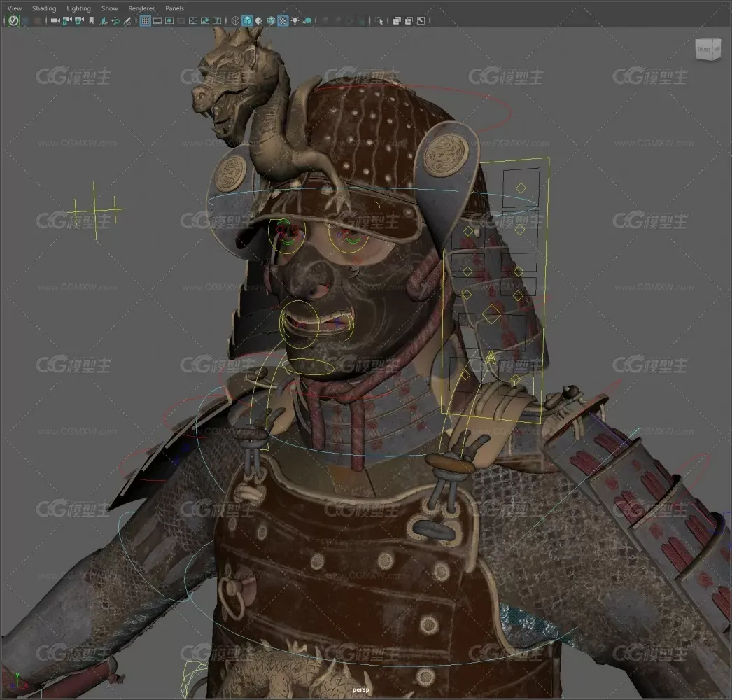Select the Grease Pencil tool icon
The width and height of the screenshot is (732, 700).
click(x=127, y=20)
